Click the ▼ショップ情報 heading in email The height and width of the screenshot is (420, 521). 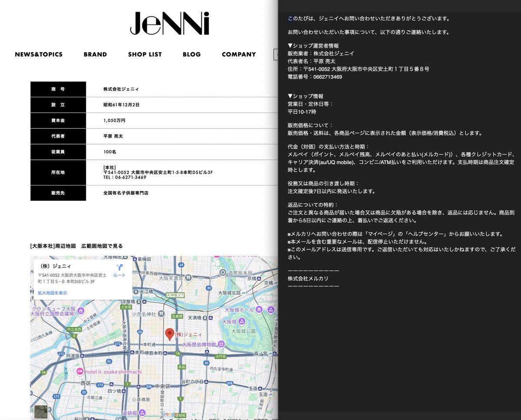pyautogui.click(x=305, y=96)
